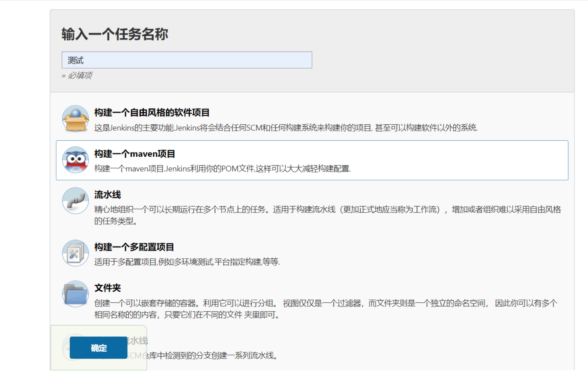588x388 pixels.
Task: Click the freestyle software project box icon
Action: (x=75, y=119)
